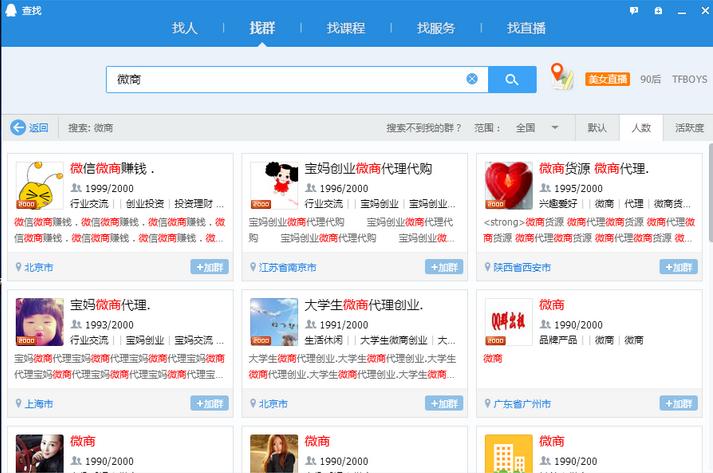713x473 pixels.
Task: Click the red heart avatar of 微商货源微商代理
Action: pyautogui.click(x=508, y=185)
